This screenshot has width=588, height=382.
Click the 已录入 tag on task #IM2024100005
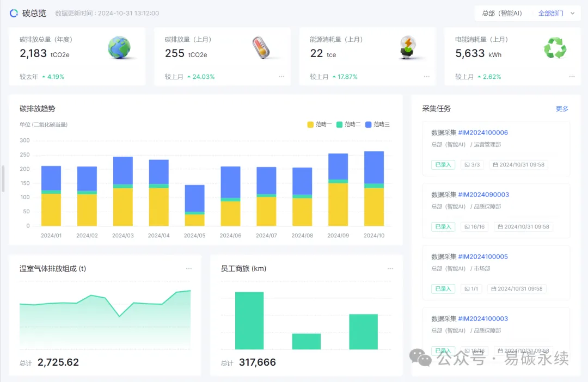click(x=443, y=289)
